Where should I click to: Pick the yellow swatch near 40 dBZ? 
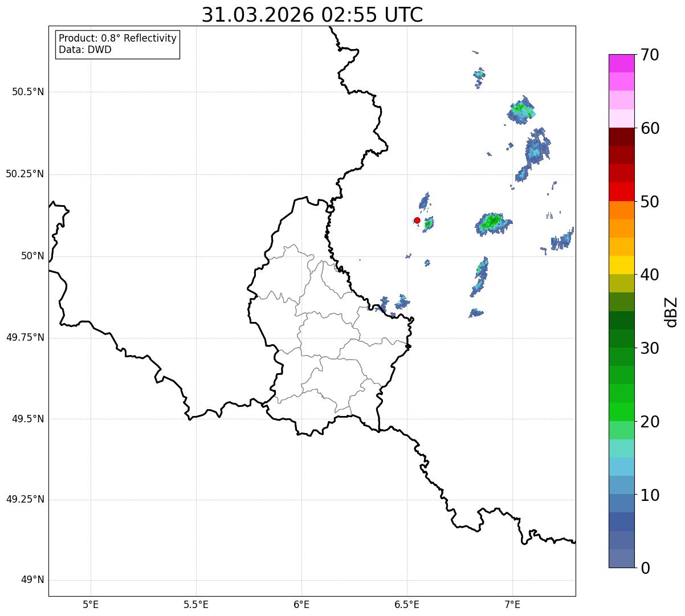point(622,265)
